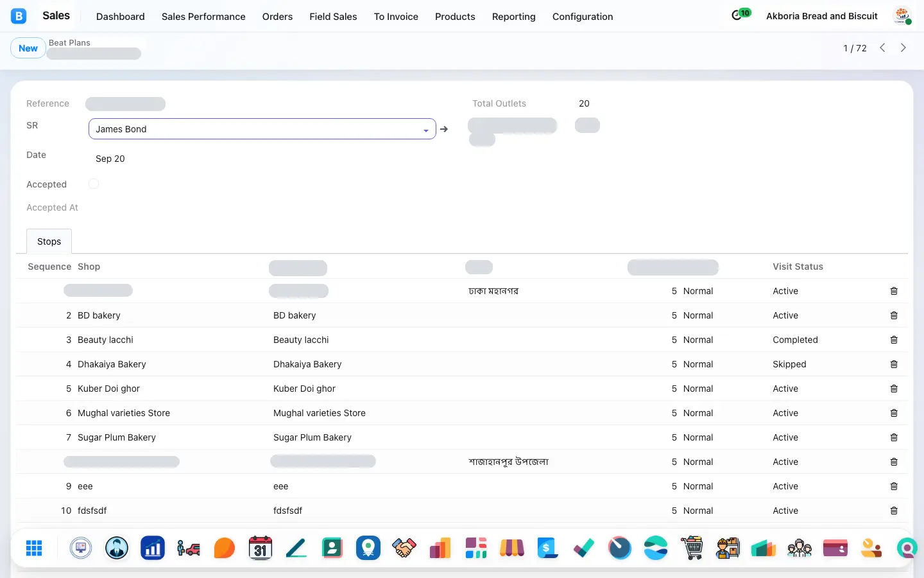
Task: Open the Sales Performance menu
Action: click(203, 17)
